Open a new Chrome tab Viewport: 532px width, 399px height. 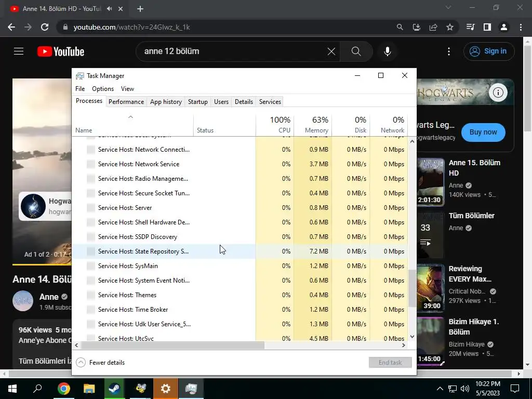point(140,9)
